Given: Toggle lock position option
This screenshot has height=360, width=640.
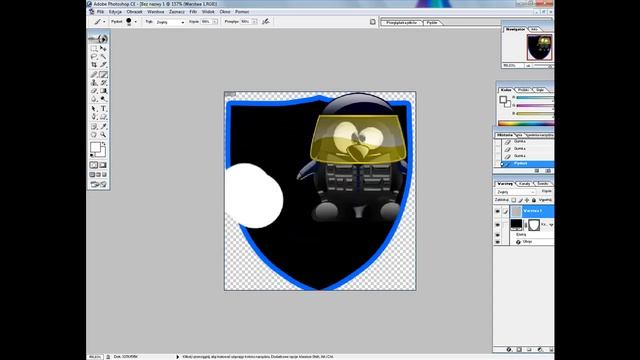Looking at the screenshot, I should pos(527,200).
